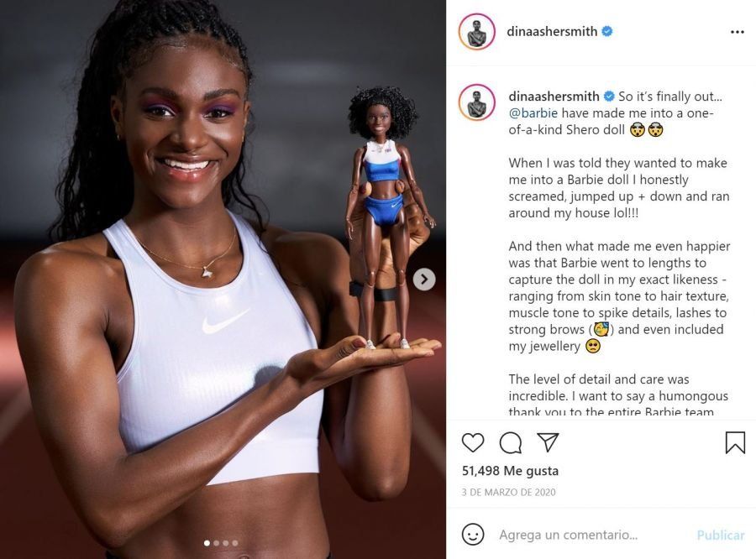Open the 3 DE MARZO DE 2020 timestamp
756x559 pixels.
click(509, 492)
